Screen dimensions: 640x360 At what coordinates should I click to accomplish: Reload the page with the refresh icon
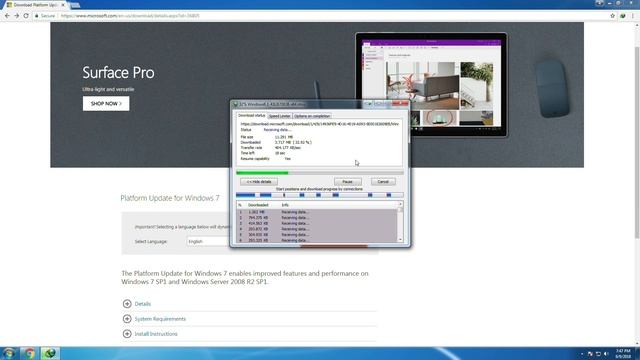pos(26,16)
